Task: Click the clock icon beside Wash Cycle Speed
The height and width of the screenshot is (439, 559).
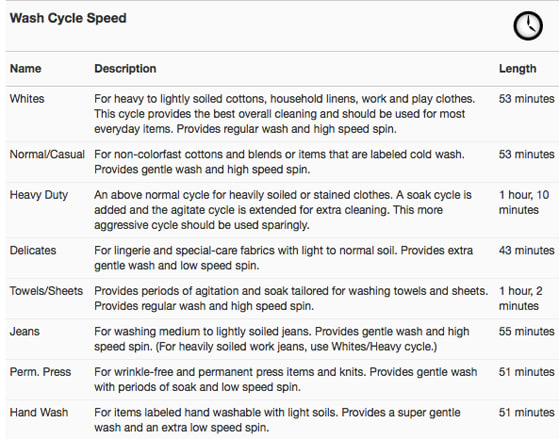Action: 528,26
